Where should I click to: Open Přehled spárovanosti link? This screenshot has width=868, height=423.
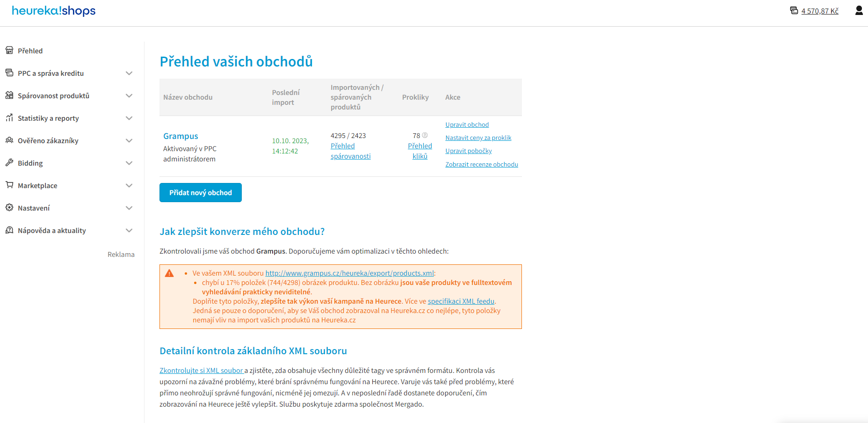(350, 151)
